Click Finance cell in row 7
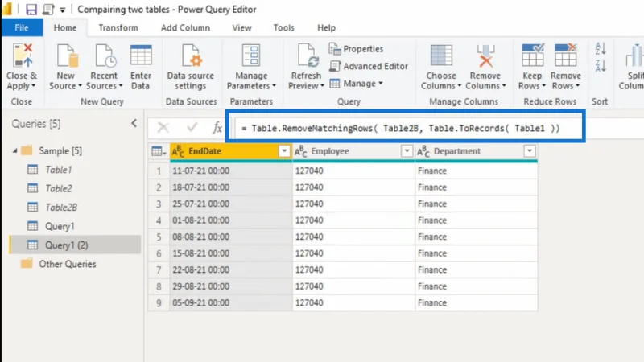The image size is (644, 362). point(477,269)
